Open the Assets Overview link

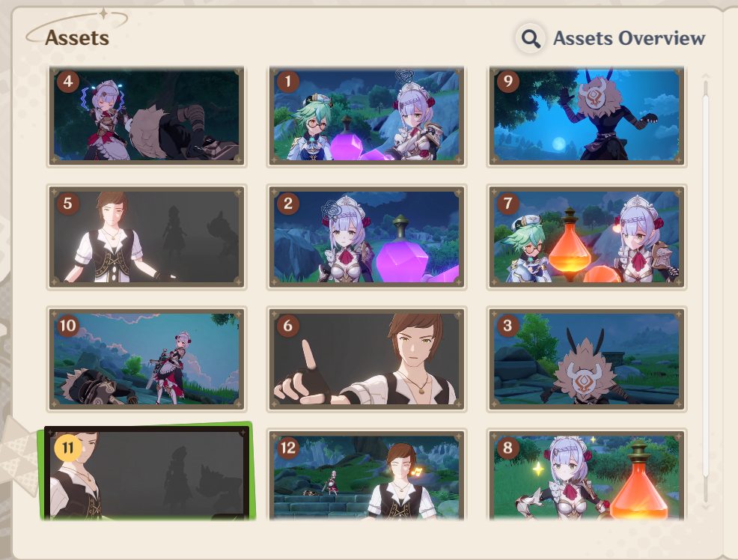pyautogui.click(x=629, y=38)
